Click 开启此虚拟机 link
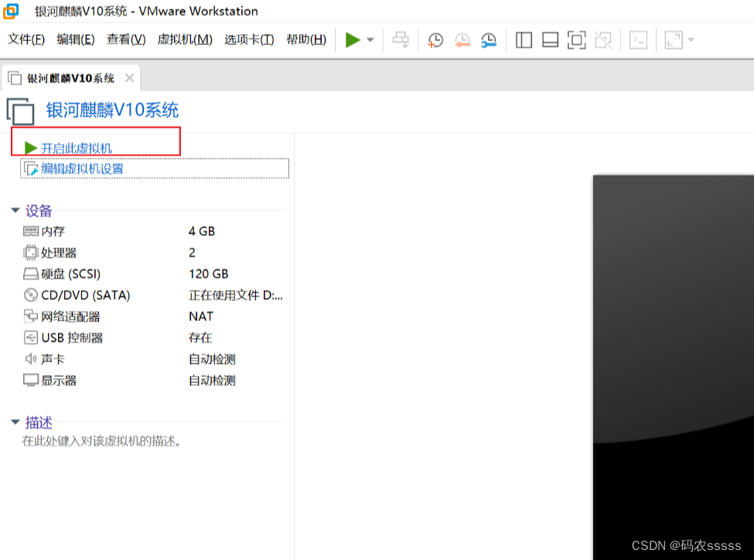 pos(77,149)
